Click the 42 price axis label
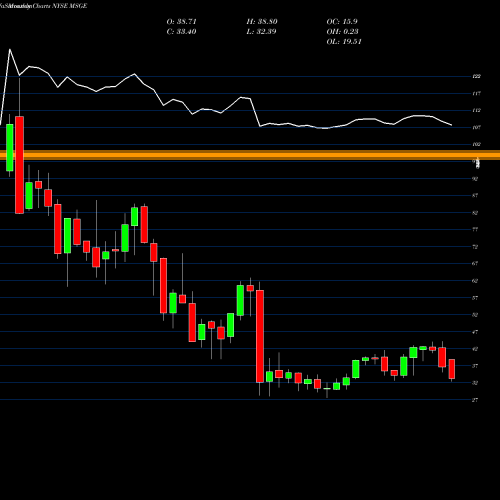This screenshot has width=500, height=500. [475, 349]
